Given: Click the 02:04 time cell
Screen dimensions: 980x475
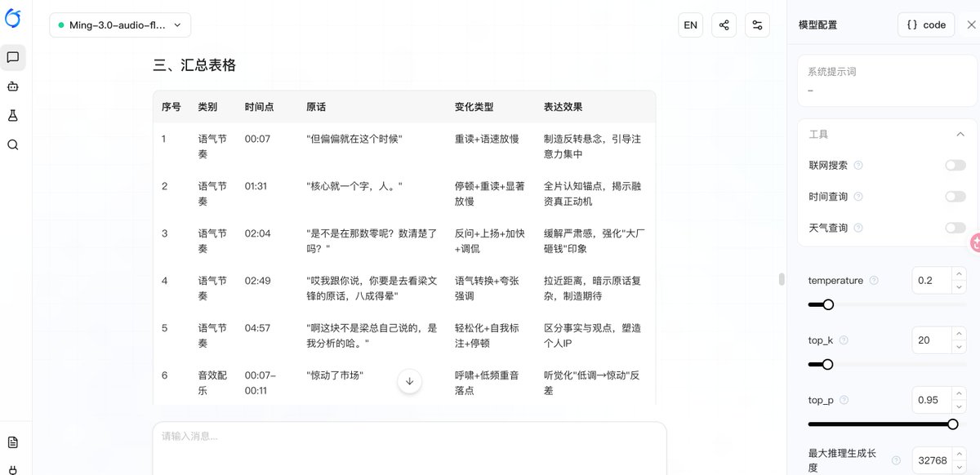Looking at the screenshot, I should pyautogui.click(x=257, y=233).
